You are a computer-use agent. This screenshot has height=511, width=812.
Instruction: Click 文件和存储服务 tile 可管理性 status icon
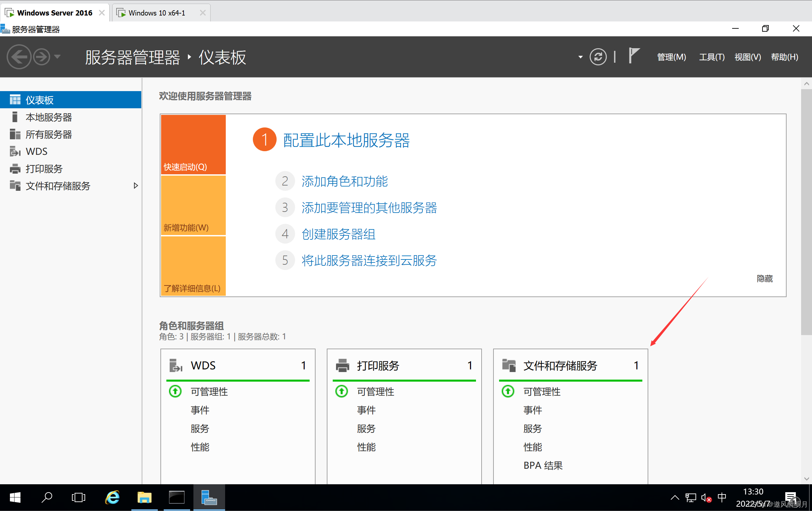(508, 392)
